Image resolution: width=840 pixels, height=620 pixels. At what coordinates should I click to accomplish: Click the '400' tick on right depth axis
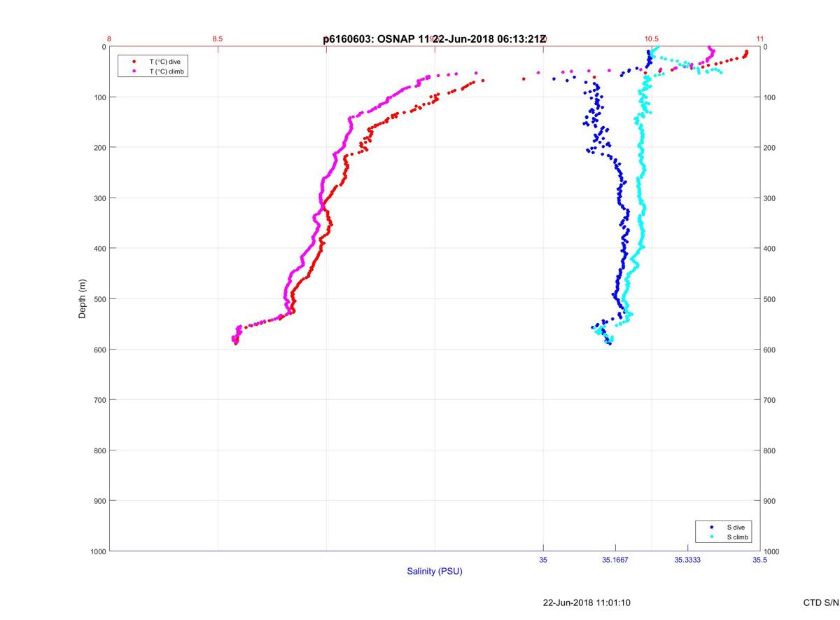pyautogui.click(x=770, y=249)
